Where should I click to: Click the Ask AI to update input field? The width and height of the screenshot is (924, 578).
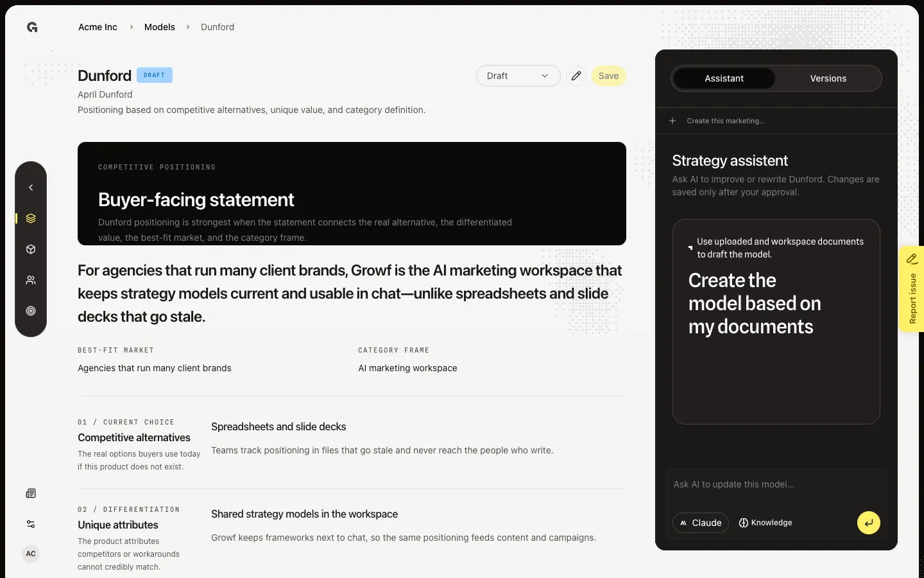pyautogui.click(x=776, y=485)
